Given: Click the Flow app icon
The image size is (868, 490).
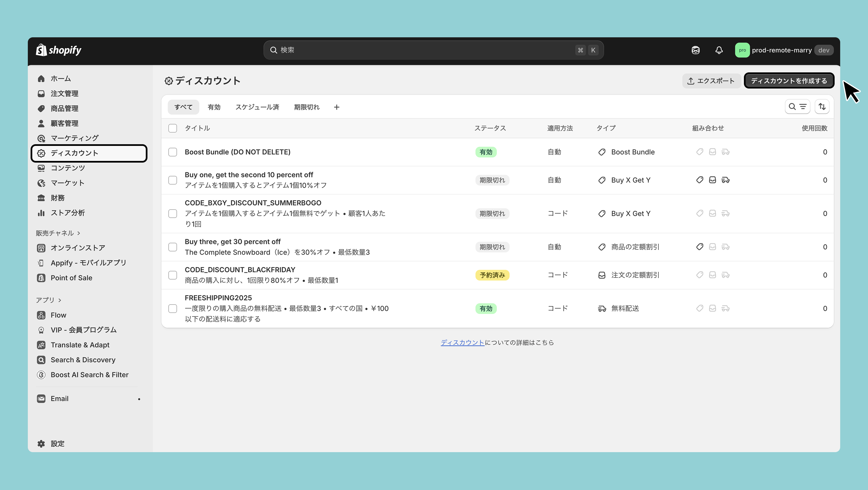Looking at the screenshot, I should (x=41, y=315).
